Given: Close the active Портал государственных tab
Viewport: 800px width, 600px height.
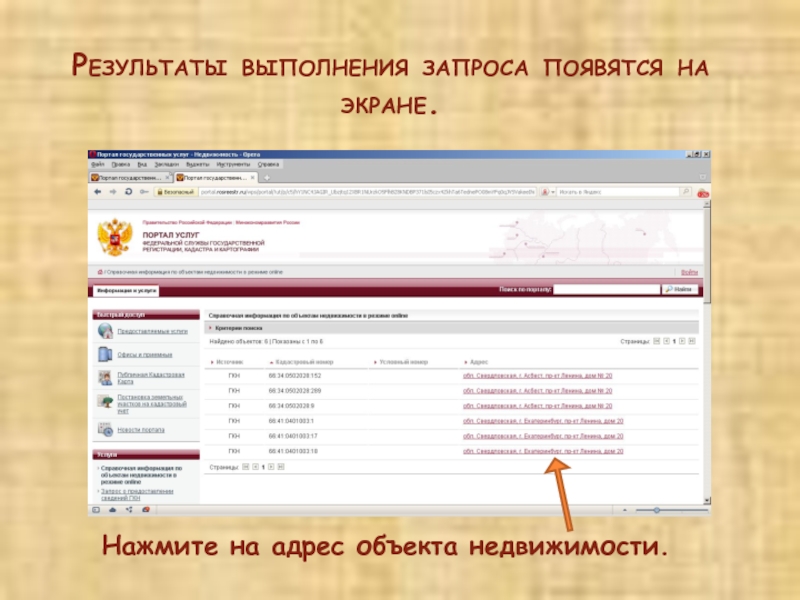Looking at the screenshot, I should coord(253,178).
